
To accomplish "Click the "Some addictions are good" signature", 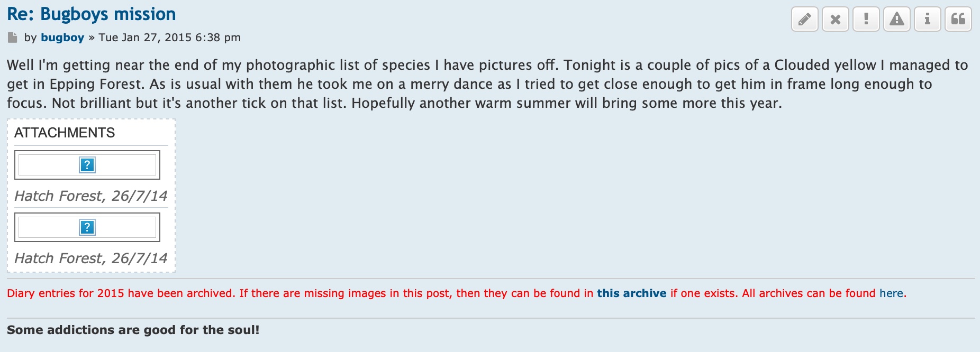I will pyautogui.click(x=133, y=330).
